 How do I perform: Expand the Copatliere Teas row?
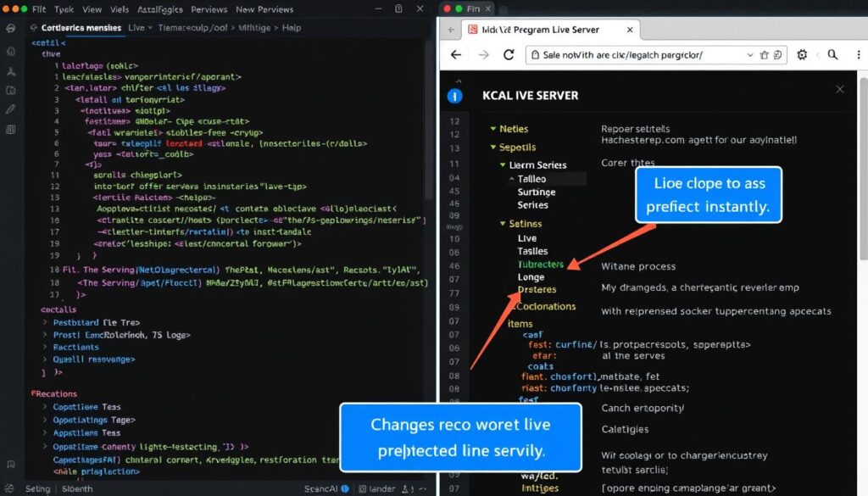click(x=45, y=407)
